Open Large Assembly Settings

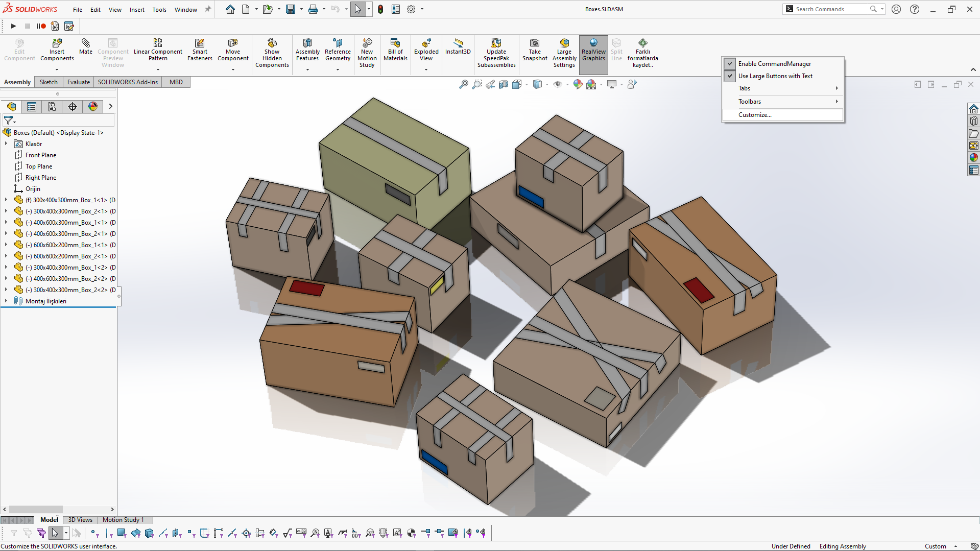(564, 53)
